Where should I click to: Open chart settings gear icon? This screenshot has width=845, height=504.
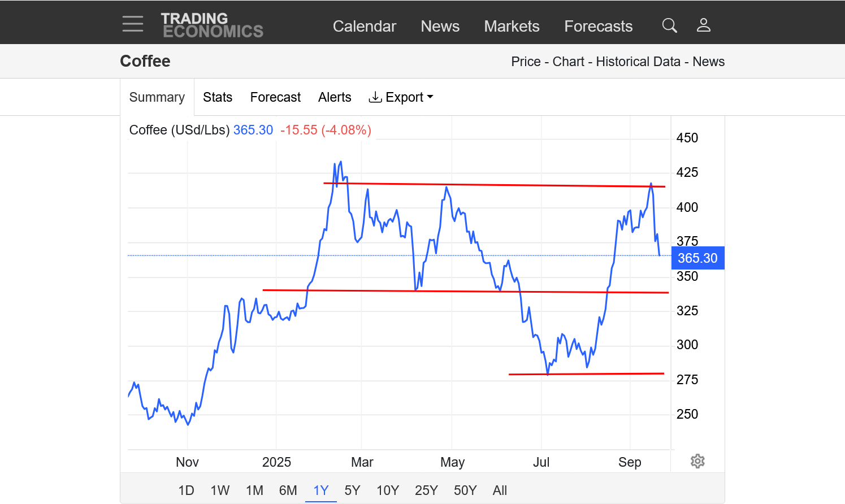(697, 461)
